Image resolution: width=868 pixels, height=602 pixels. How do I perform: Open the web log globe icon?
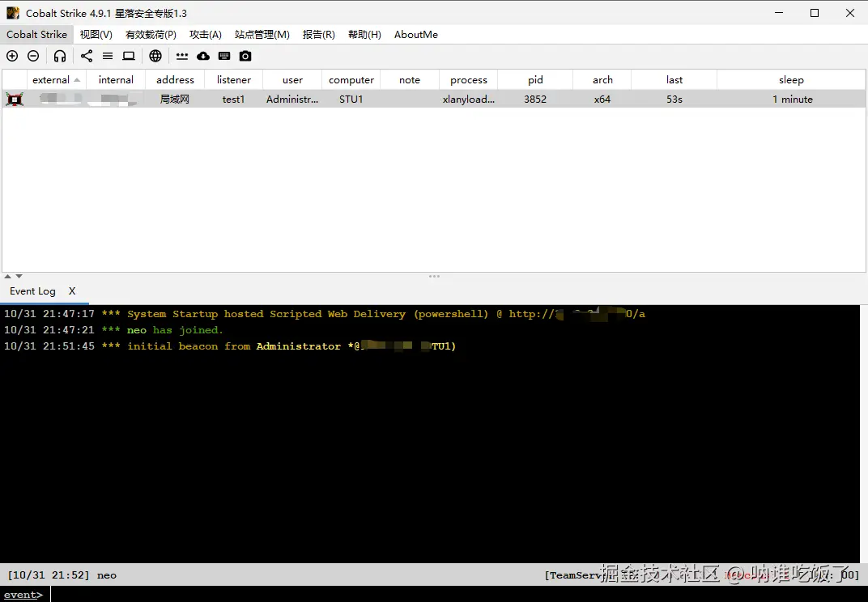[x=155, y=56]
